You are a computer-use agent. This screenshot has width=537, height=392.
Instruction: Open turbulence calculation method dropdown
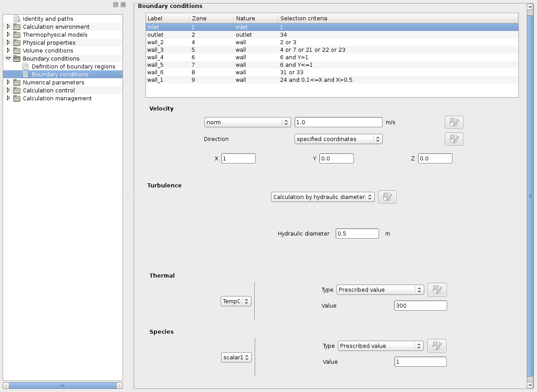(322, 197)
